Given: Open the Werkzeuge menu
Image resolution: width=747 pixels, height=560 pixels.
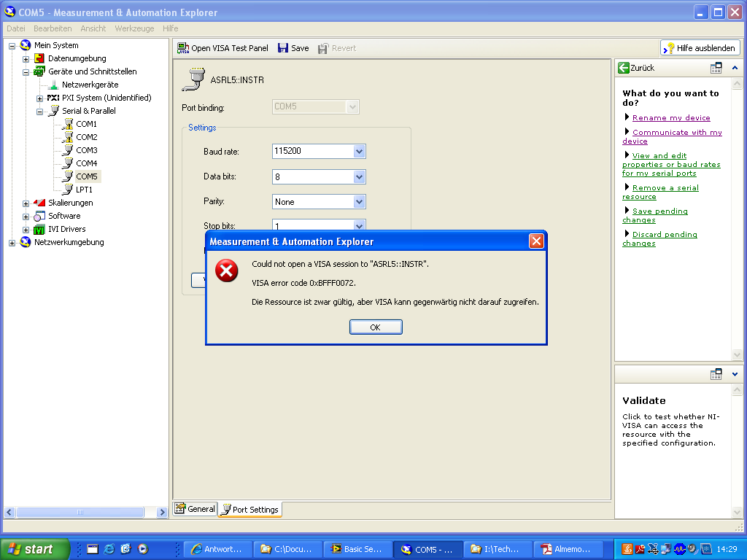Looking at the screenshot, I should click(134, 28).
